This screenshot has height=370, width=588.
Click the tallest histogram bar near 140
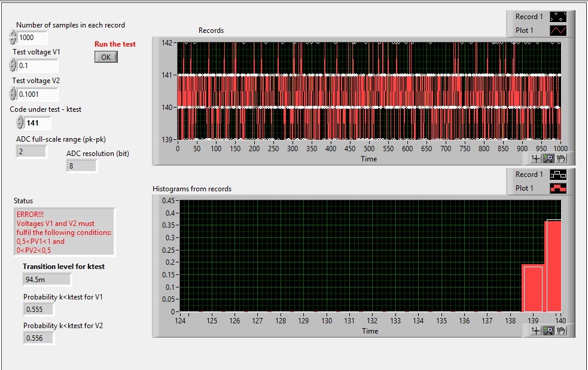554,266
